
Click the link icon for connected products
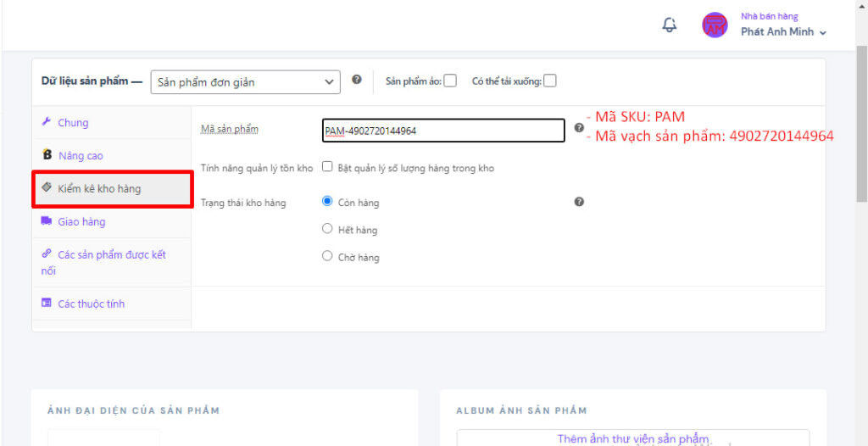(x=47, y=254)
